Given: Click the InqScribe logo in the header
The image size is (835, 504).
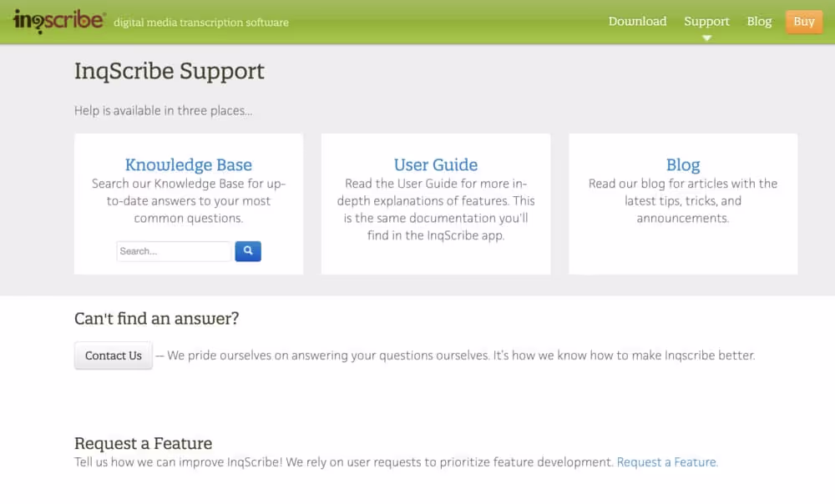Looking at the screenshot, I should 59,21.
